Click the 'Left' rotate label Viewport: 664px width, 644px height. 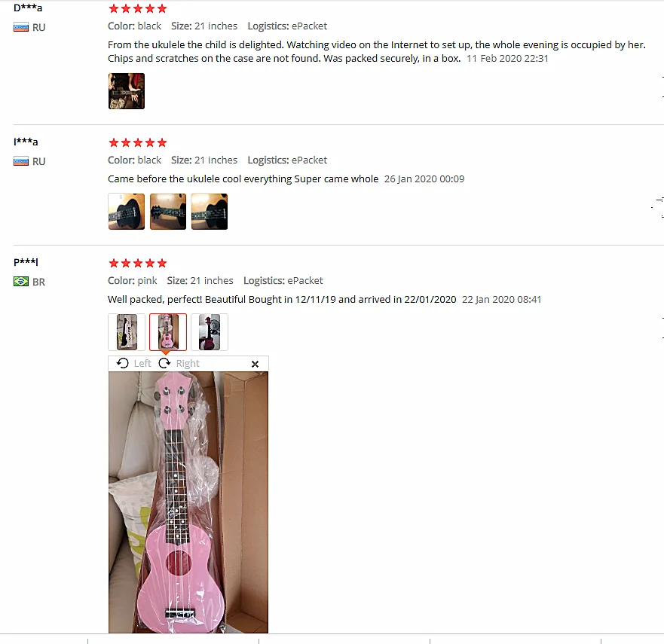[x=142, y=364]
